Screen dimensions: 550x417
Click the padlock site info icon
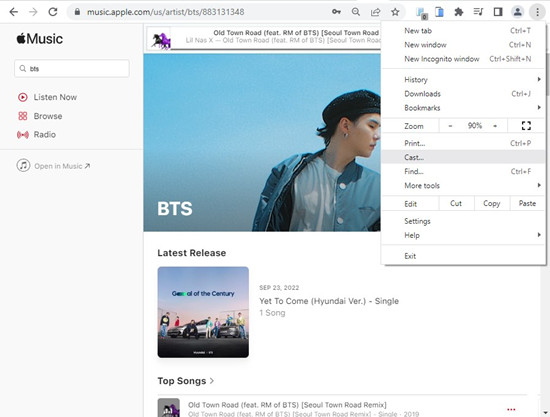coord(78,12)
